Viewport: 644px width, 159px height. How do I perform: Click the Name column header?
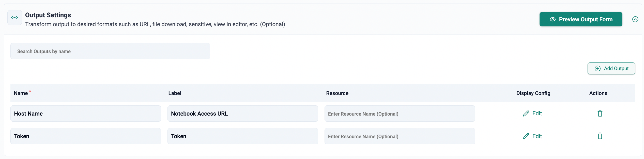(21, 93)
